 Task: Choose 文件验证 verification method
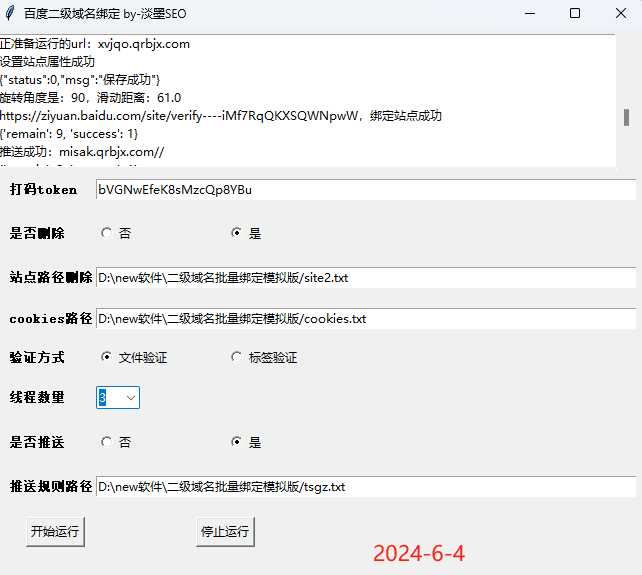click(x=106, y=357)
